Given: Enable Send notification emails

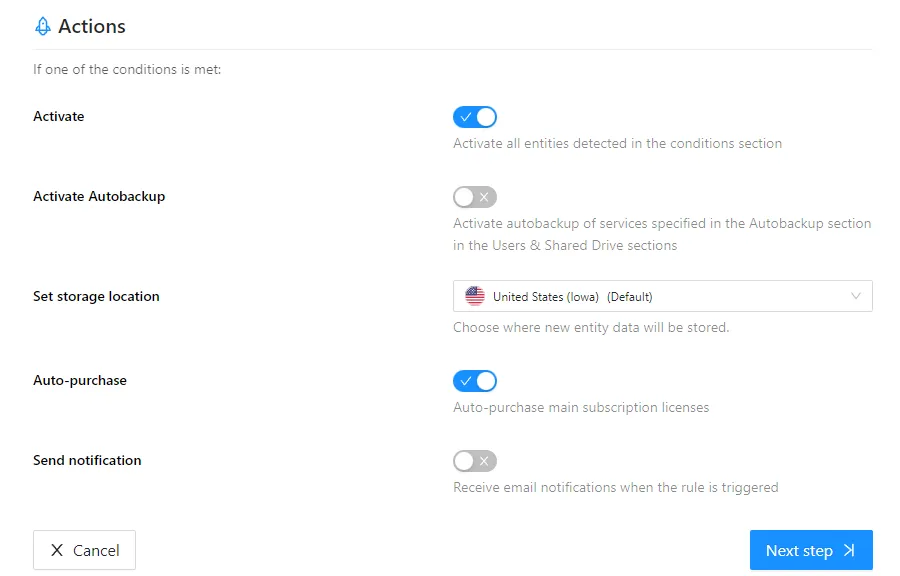Looking at the screenshot, I should click(x=474, y=460).
